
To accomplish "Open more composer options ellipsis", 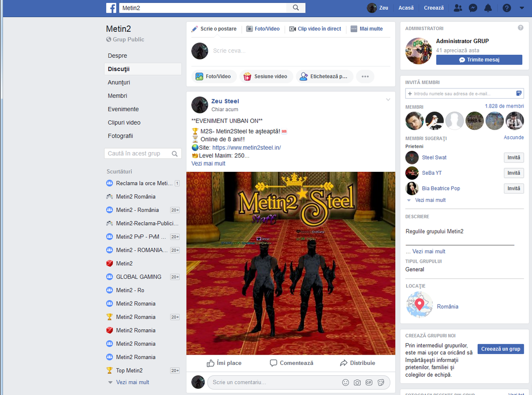I will click(x=365, y=77).
